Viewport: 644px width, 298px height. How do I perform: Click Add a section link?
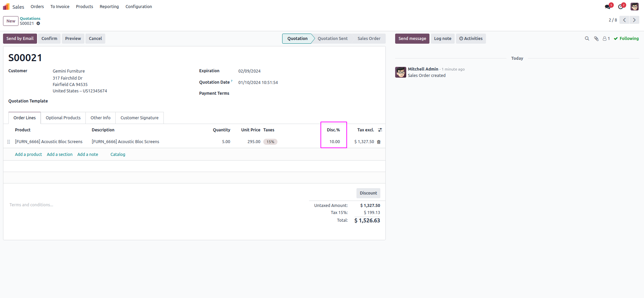(x=60, y=155)
